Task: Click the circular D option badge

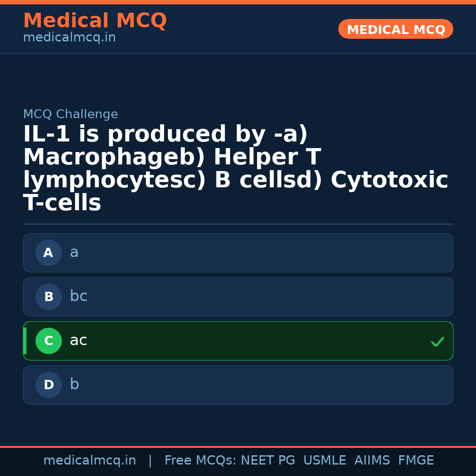Action: point(48,385)
